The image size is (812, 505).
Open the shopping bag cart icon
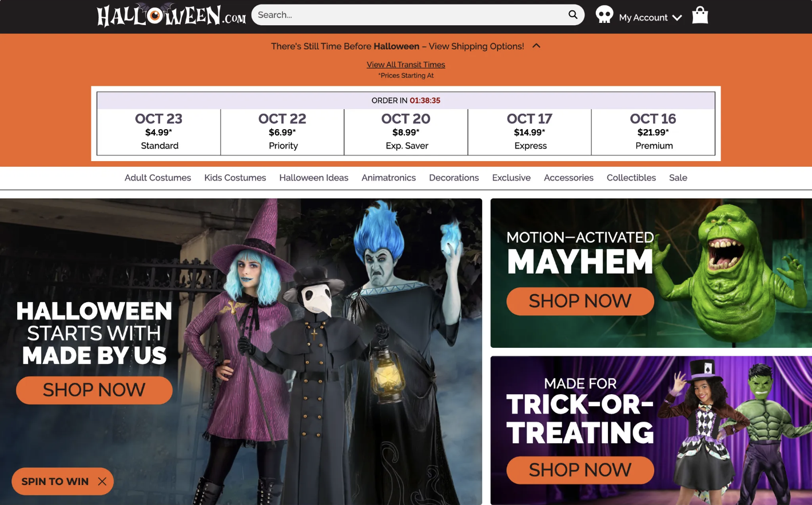pos(700,15)
